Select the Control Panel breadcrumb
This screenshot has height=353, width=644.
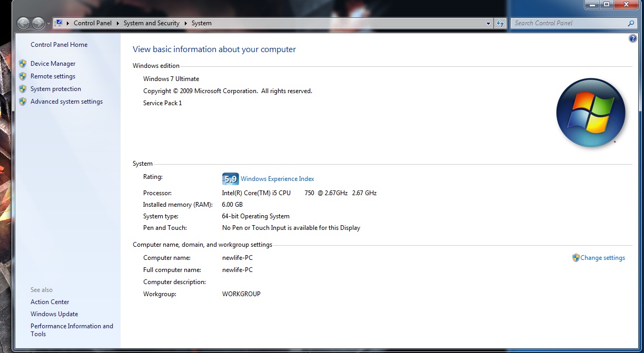93,23
